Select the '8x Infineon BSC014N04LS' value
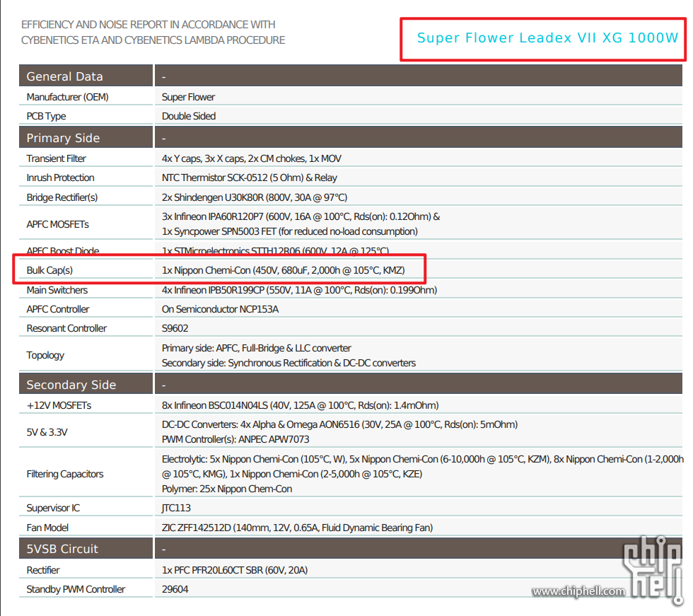 point(300,406)
